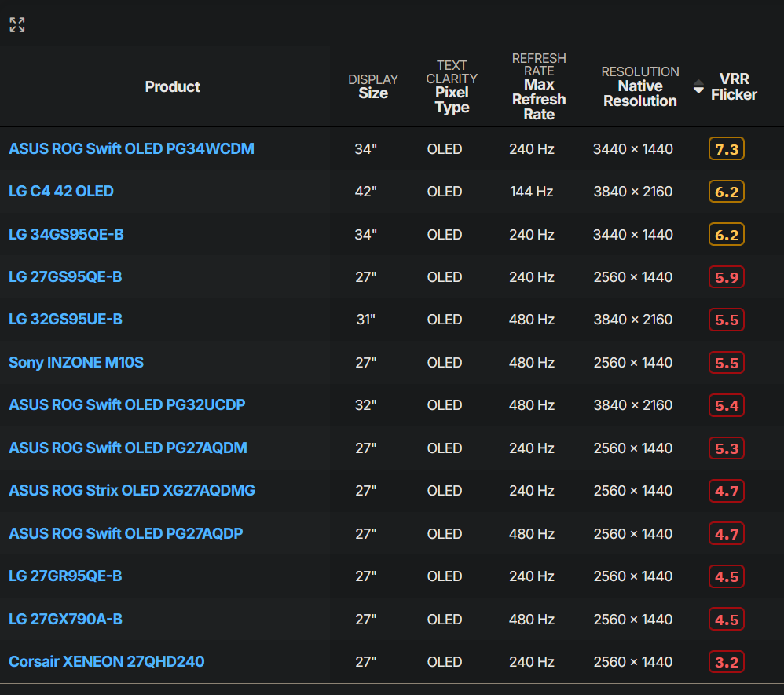
Task: Select the 144 Hz refresh rate cell
Action: 532,192
